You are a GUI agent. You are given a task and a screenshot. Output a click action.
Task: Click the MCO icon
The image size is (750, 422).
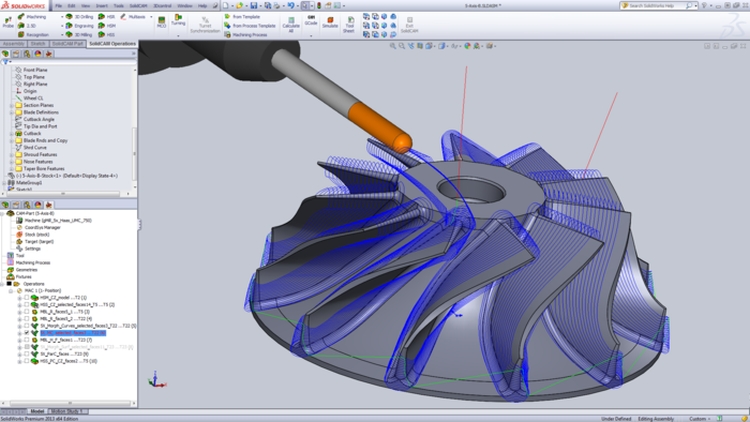click(x=161, y=22)
